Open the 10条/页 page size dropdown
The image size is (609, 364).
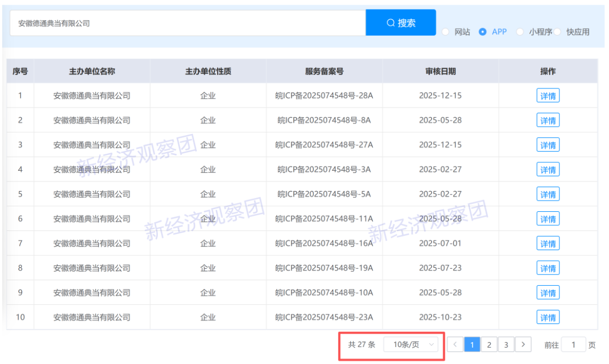point(411,345)
